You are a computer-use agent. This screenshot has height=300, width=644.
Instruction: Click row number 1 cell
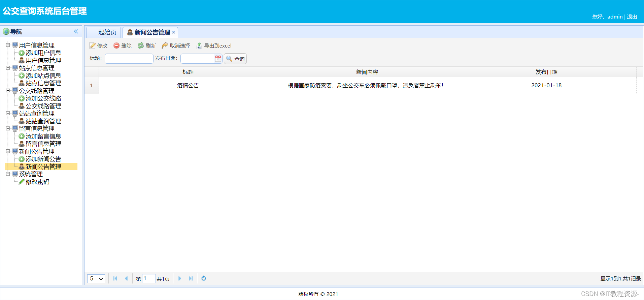92,86
